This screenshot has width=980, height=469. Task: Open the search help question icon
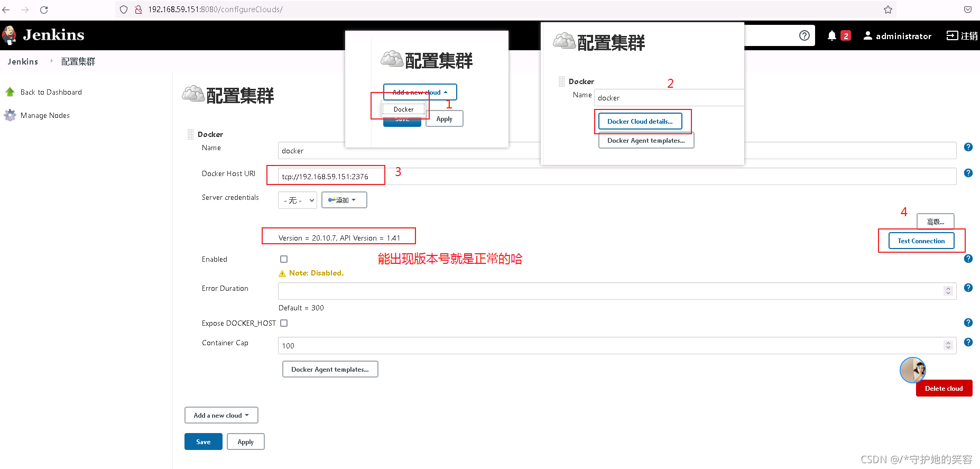coord(804,35)
